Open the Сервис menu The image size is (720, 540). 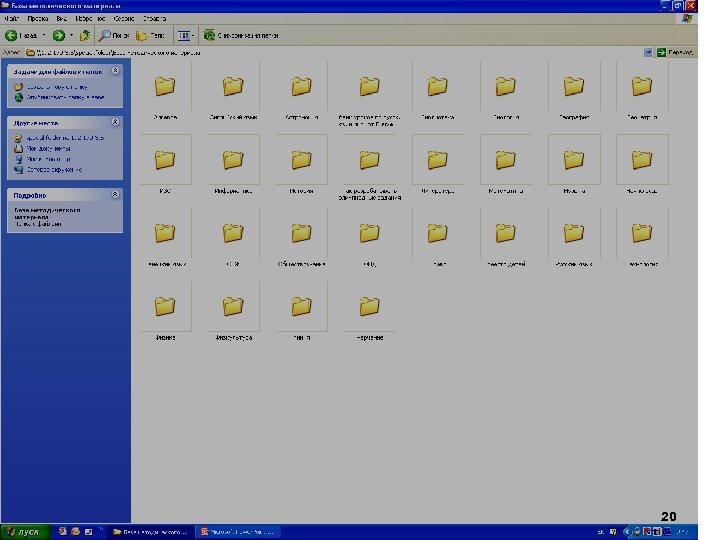(124, 18)
